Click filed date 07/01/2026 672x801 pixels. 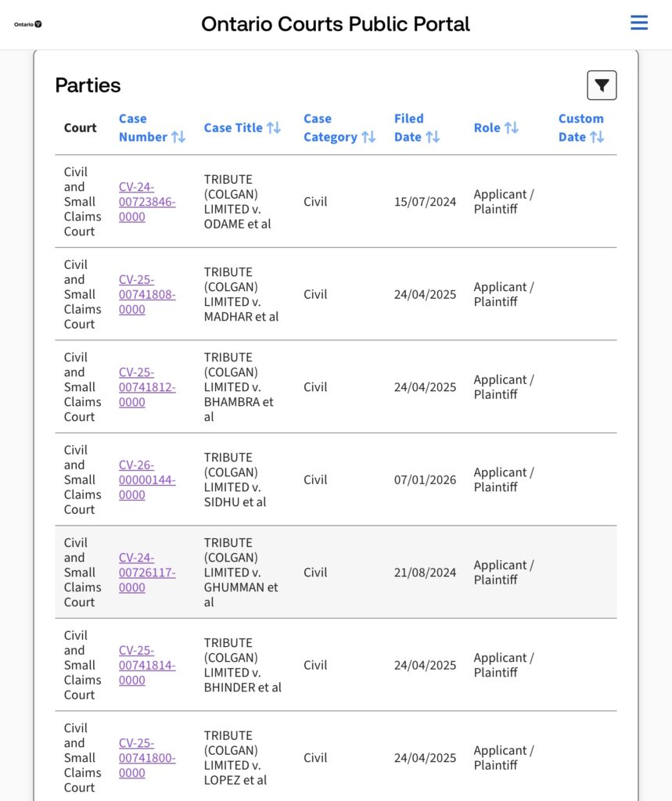pyautogui.click(x=425, y=480)
